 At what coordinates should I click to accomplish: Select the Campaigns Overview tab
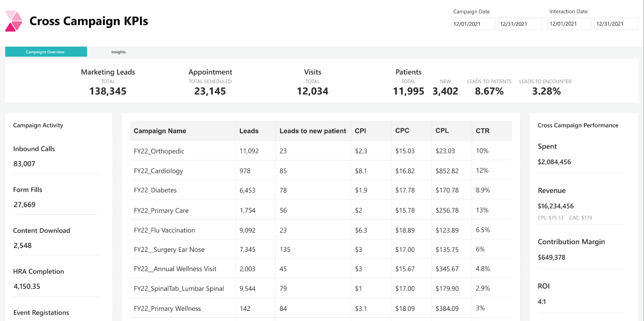click(x=45, y=52)
